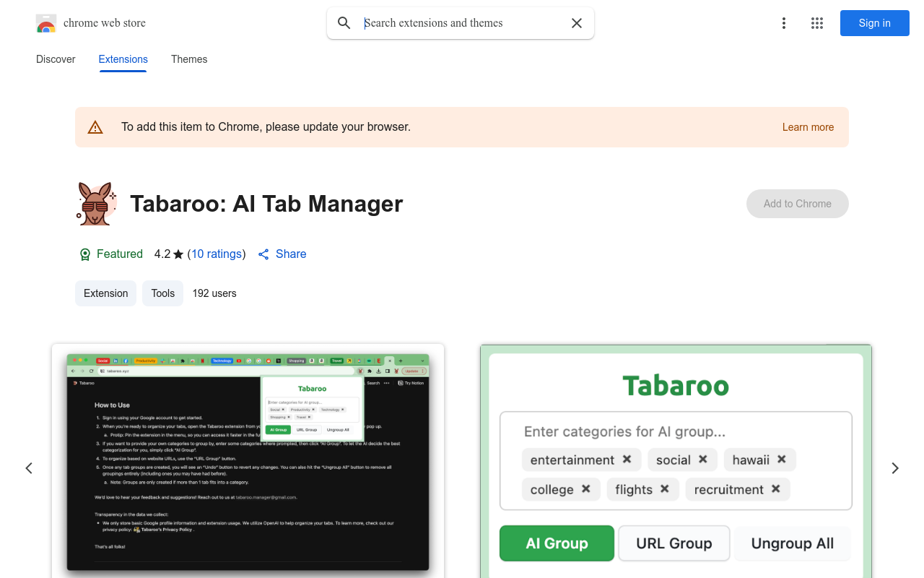The height and width of the screenshot is (578, 924).
Task: Select the Extension category chip
Action: (x=105, y=293)
